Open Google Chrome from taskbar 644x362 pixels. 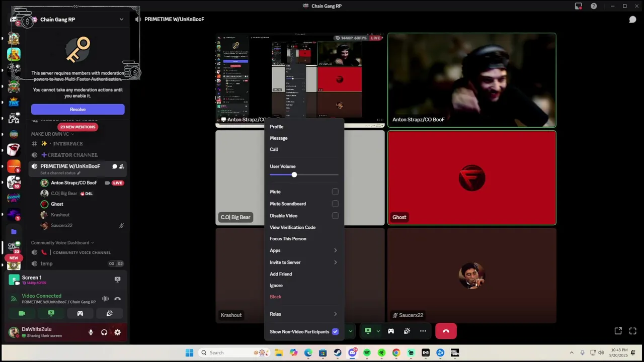tap(396, 353)
